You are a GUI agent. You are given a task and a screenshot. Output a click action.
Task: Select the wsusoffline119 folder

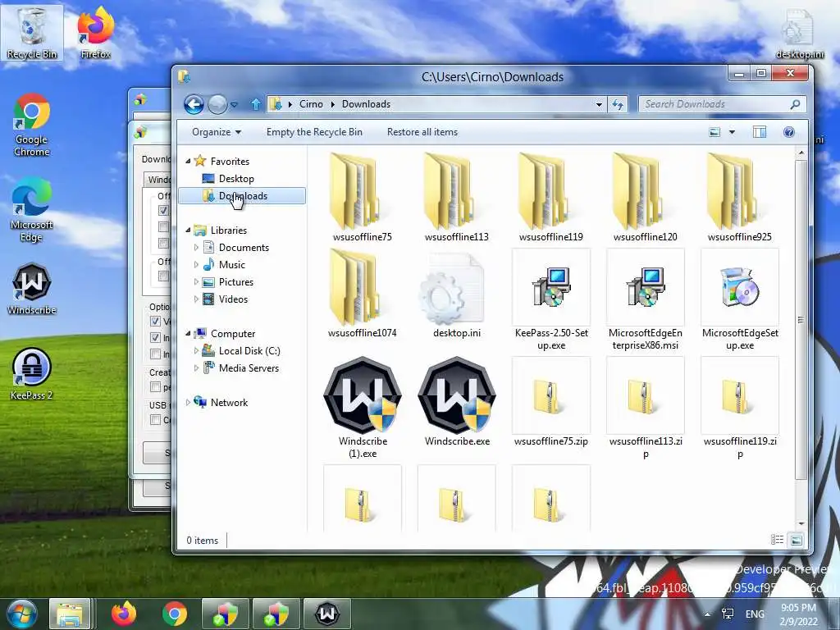(550, 197)
